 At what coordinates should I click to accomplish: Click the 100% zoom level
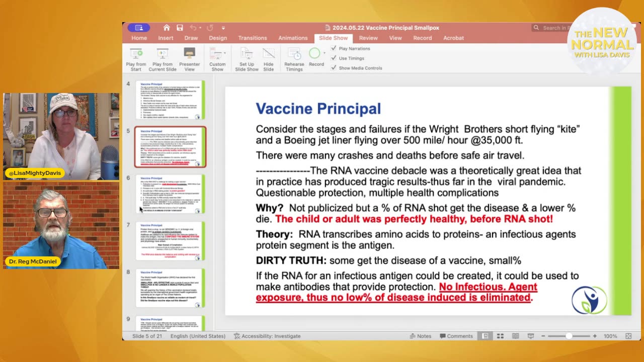pyautogui.click(x=610, y=336)
